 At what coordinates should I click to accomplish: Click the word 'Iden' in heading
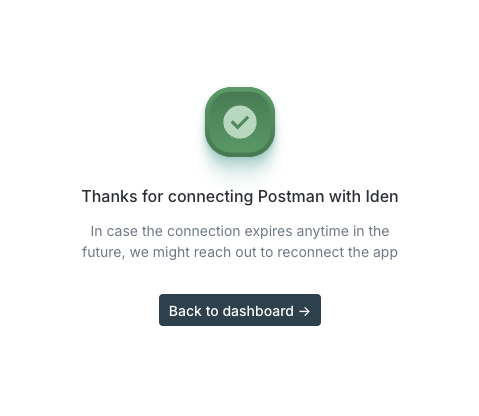coord(382,196)
